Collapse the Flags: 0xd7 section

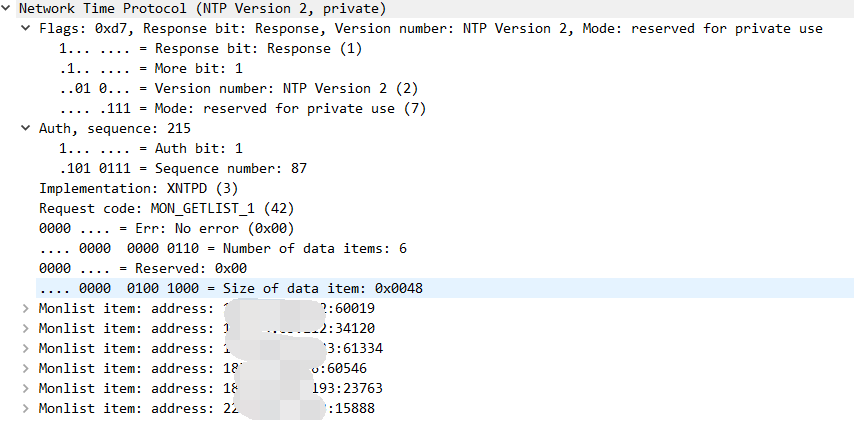coord(25,28)
